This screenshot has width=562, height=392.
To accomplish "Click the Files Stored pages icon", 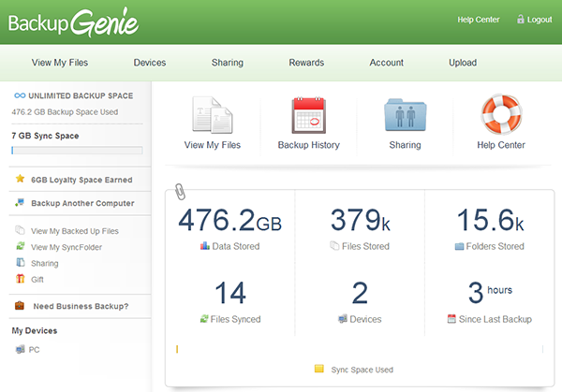I will pos(334,246).
